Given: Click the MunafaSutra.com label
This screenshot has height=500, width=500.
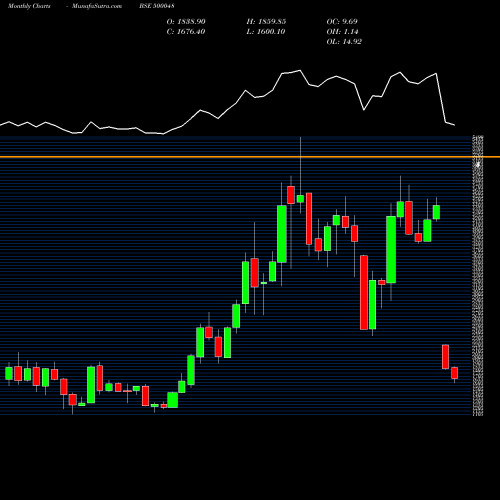Looking at the screenshot, I should pos(97,6).
